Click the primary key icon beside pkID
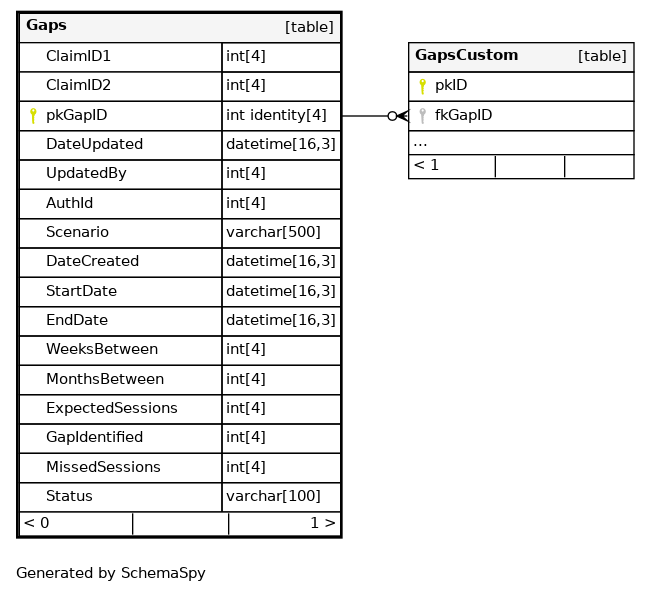 (x=422, y=86)
